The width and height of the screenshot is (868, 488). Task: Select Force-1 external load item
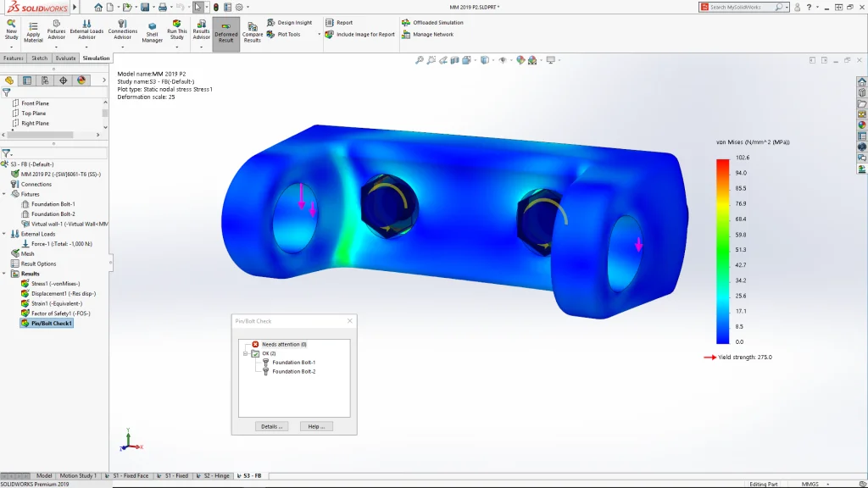(61, 244)
